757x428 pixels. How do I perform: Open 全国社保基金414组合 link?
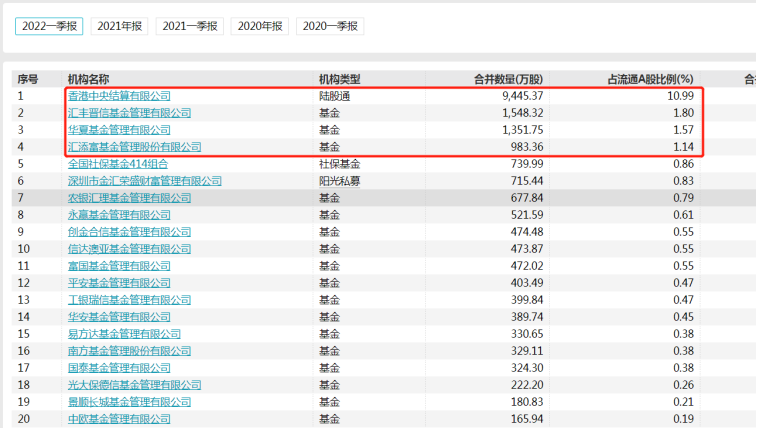pos(118,164)
